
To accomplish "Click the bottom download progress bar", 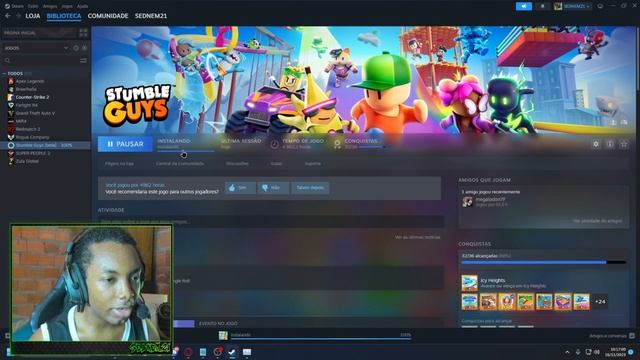I will (321, 339).
